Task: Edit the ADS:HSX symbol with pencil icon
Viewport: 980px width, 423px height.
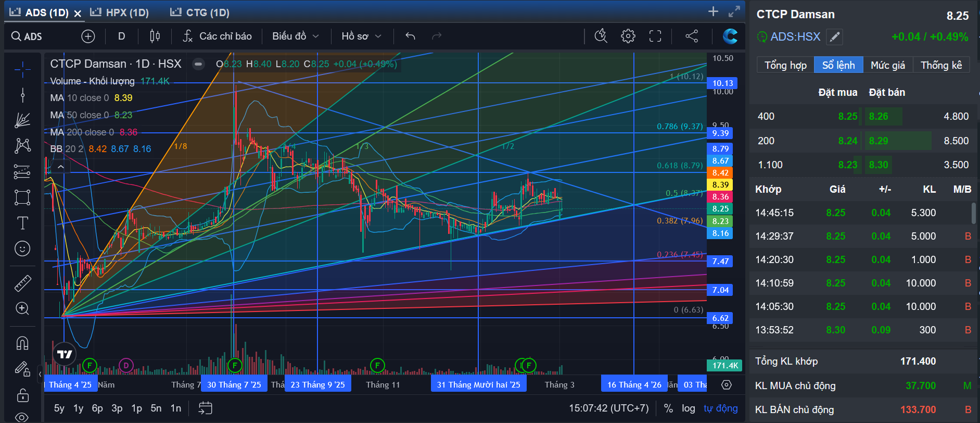Action: (835, 37)
